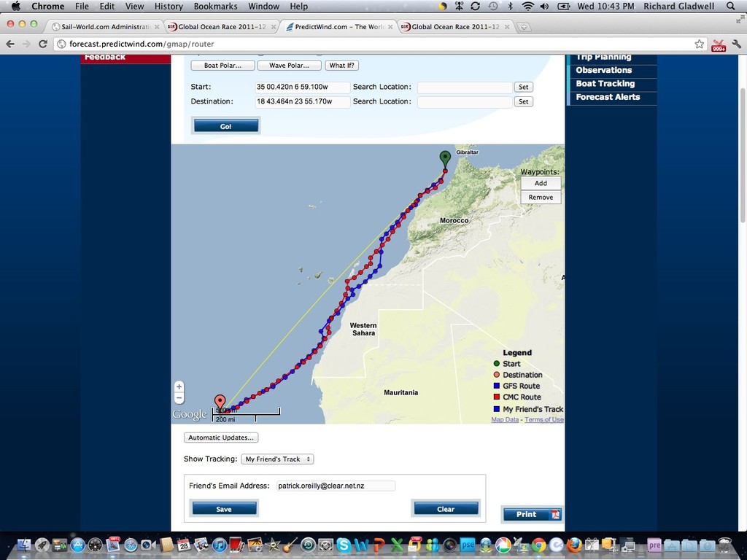
Task: Click the Map Data link
Action: coord(505,419)
